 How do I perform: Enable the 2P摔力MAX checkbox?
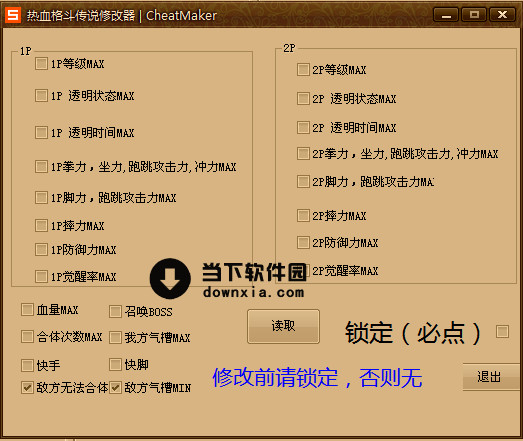(303, 215)
